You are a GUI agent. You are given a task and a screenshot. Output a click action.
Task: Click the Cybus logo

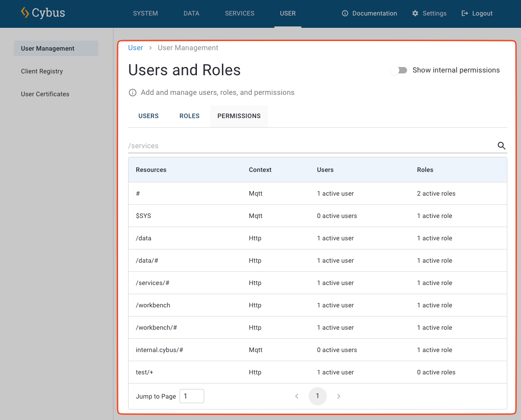pyautogui.click(x=42, y=13)
